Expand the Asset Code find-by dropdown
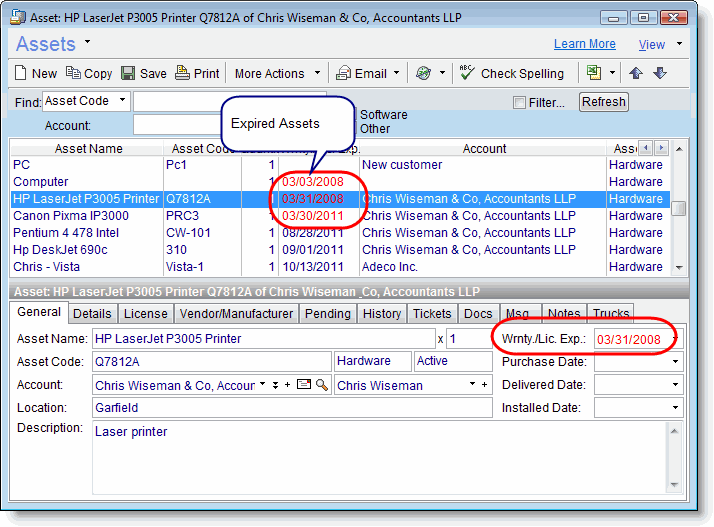Viewport: 714px width, 527px height. (x=122, y=101)
